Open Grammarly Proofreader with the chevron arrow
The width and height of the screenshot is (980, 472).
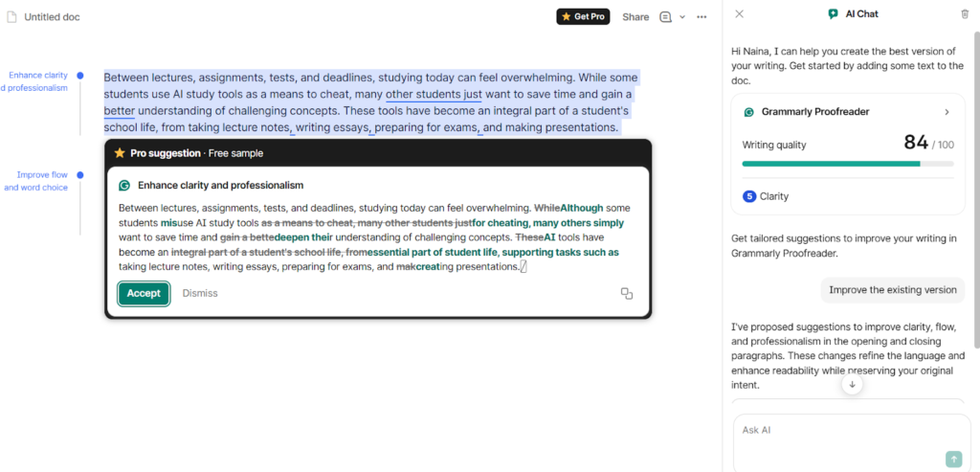click(x=947, y=112)
